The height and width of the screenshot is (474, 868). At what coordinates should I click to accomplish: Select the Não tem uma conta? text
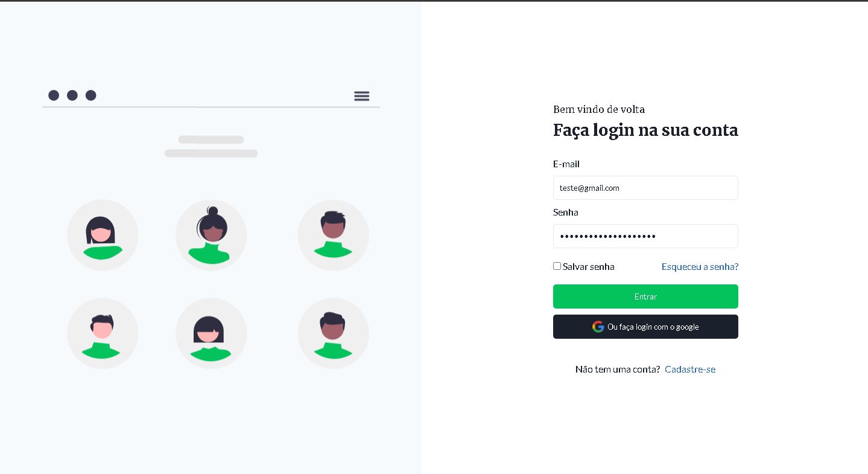coord(618,369)
